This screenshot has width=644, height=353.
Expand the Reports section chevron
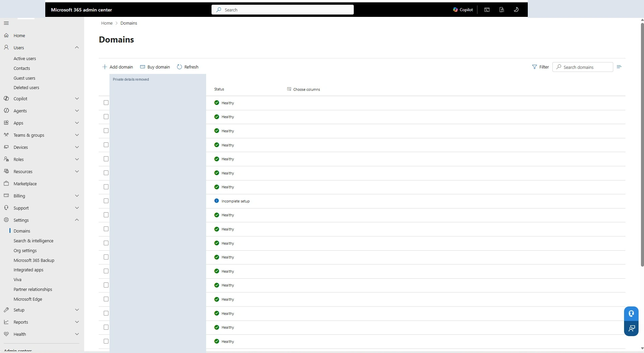(x=77, y=322)
